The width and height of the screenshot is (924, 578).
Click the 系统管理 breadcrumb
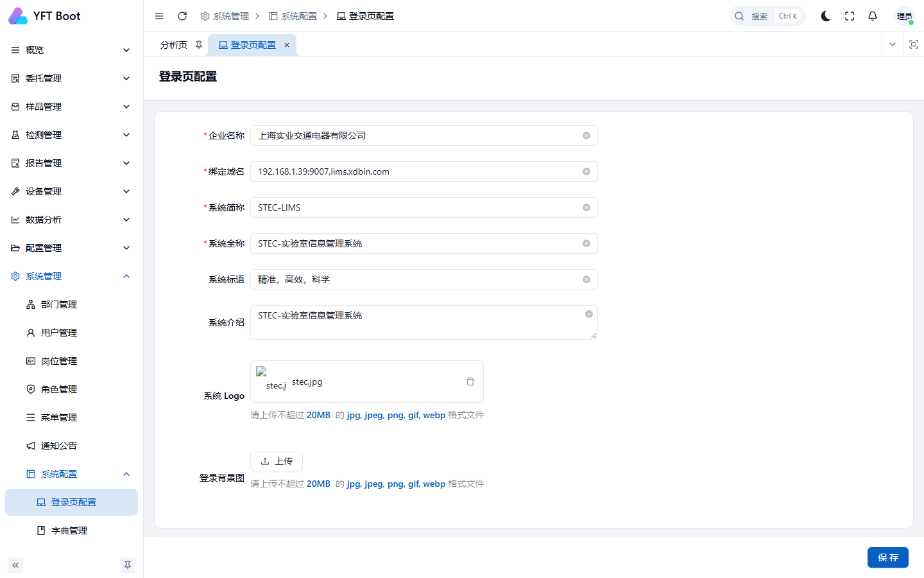[225, 16]
